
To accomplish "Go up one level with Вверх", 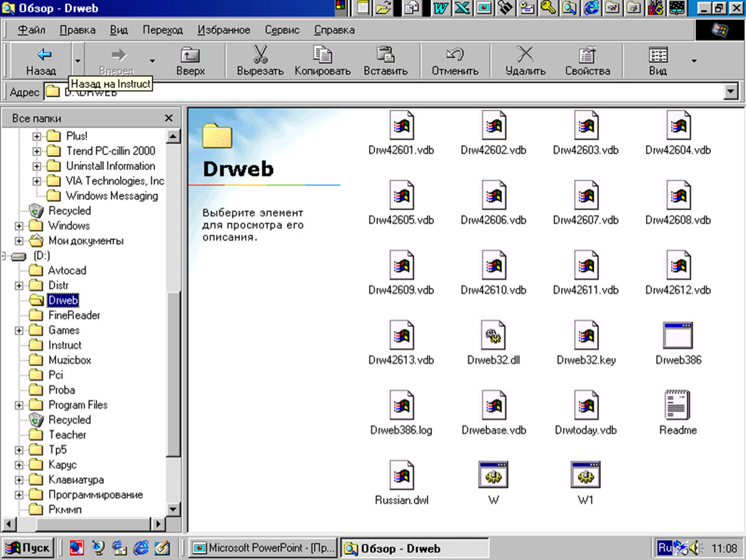I will (x=190, y=60).
